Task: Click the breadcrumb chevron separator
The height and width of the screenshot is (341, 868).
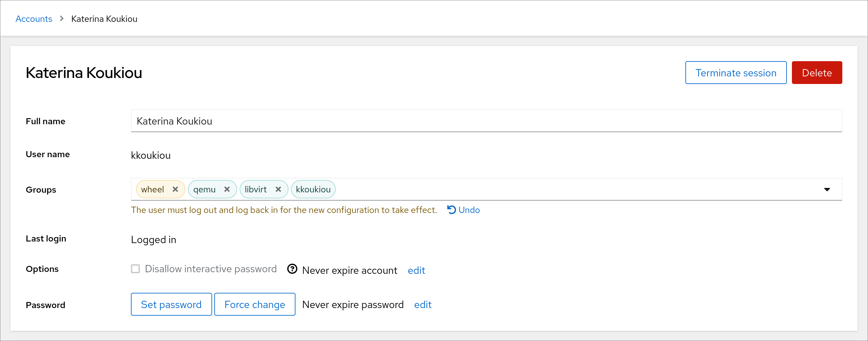Action: coord(62,19)
